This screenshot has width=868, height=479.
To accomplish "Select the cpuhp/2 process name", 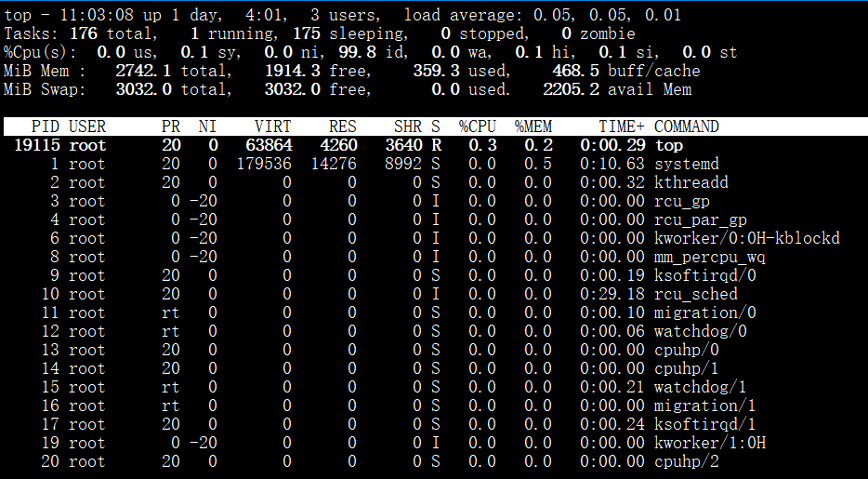I will (687, 462).
